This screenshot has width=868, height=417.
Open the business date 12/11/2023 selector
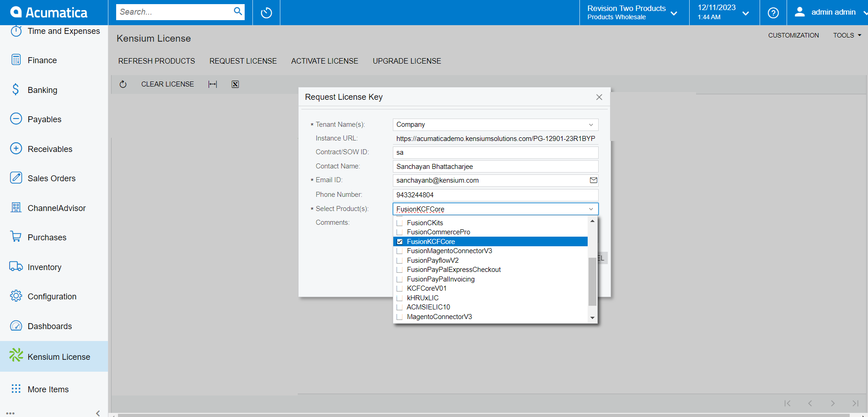point(724,12)
